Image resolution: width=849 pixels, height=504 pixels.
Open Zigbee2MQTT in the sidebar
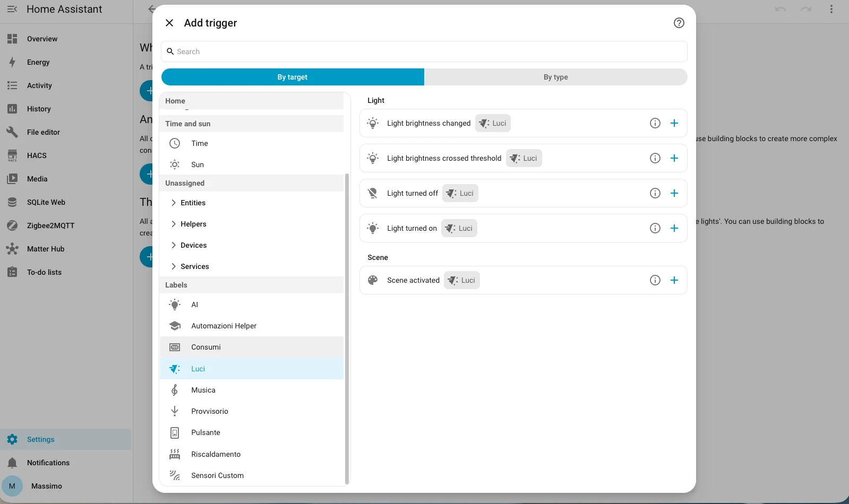click(66, 225)
